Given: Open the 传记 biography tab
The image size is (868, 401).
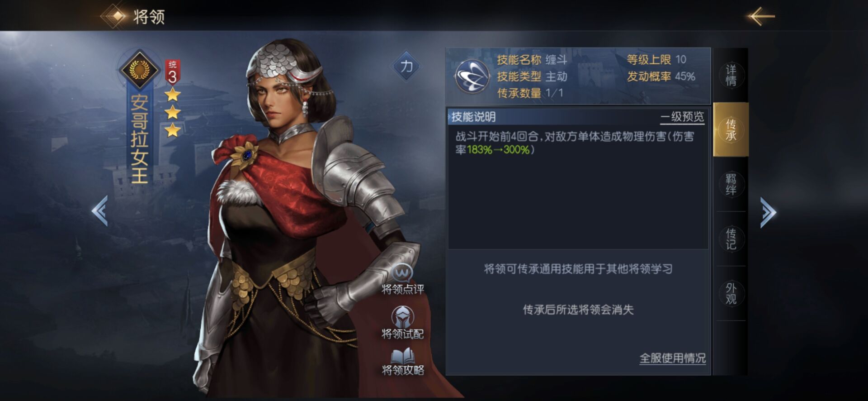Looking at the screenshot, I should 731,239.
